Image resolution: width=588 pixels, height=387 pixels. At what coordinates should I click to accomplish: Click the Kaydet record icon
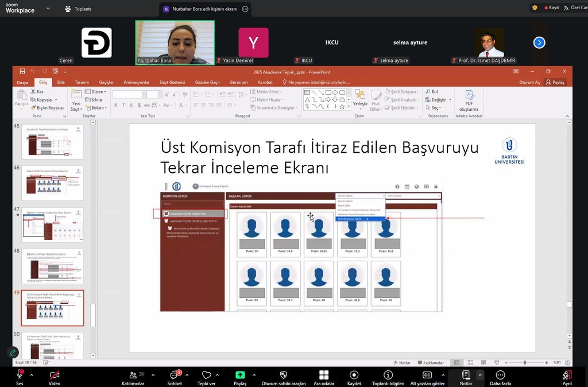pyautogui.click(x=354, y=375)
